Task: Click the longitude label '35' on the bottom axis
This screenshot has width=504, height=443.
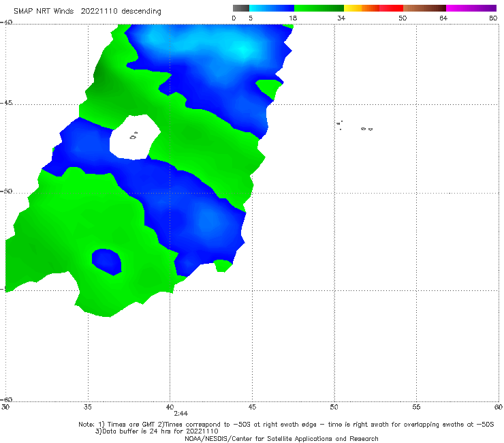Action: [x=88, y=407]
